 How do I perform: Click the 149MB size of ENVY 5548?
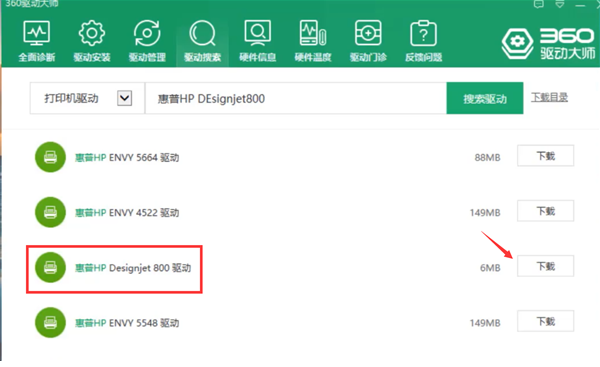point(485,323)
